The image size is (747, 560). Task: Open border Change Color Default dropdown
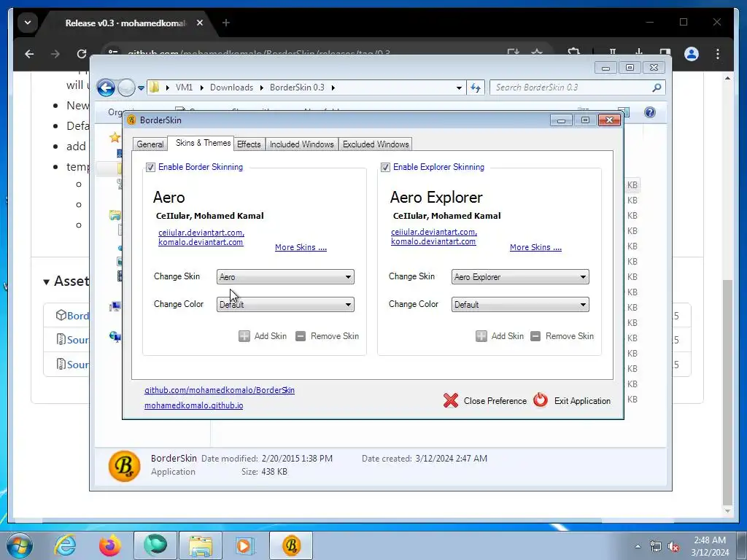click(x=285, y=304)
